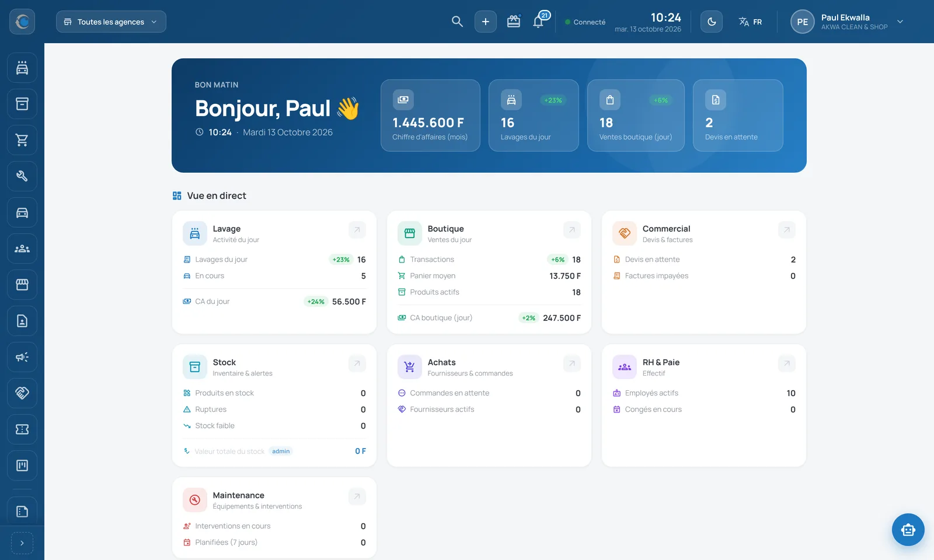This screenshot has width=934, height=560.
Task: Open the vehicles car sidebar icon
Action: pyautogui.click(x=22, y=212)
